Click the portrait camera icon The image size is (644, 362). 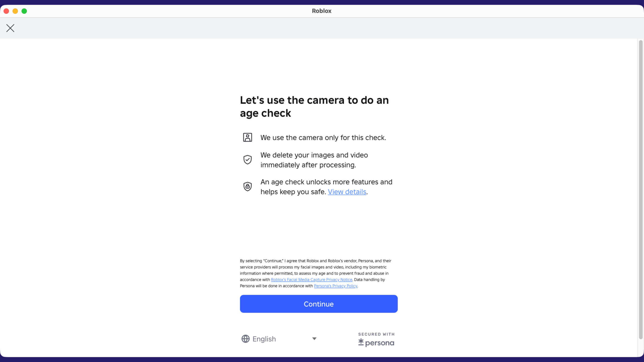click(x=247, y=137)
